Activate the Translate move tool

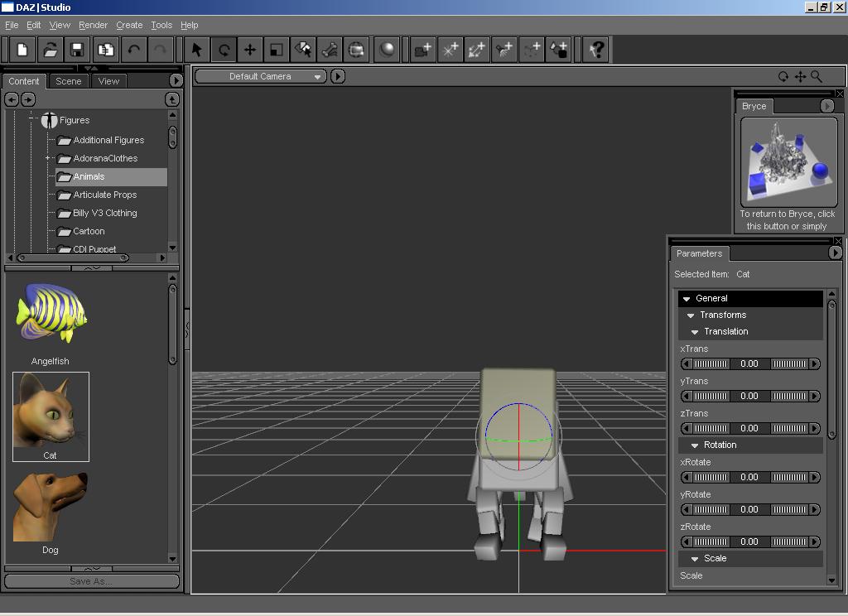click(x=250, y=50)
